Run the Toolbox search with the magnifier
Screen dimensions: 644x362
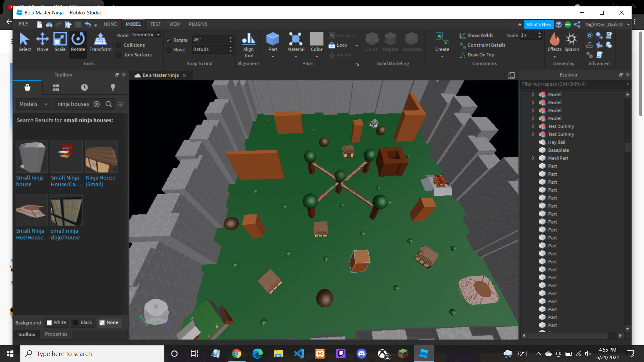click(x=109, y=104)
